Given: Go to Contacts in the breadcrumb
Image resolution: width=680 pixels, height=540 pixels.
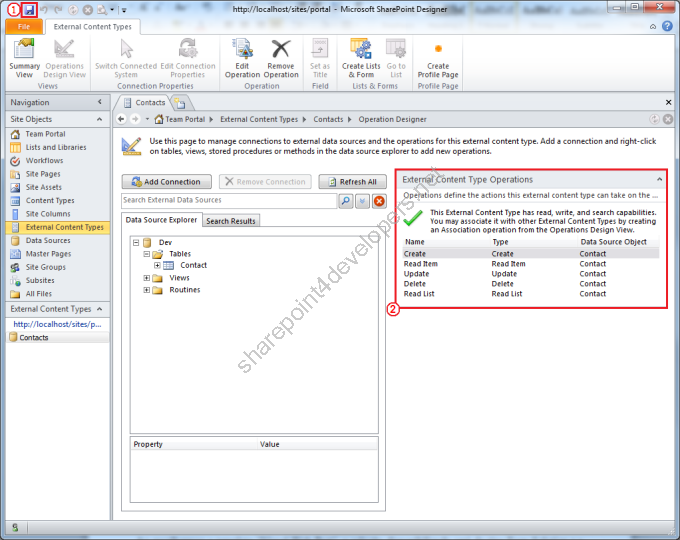Looking at the screenshot, I should pyautogui.click(x=328, y=119).
